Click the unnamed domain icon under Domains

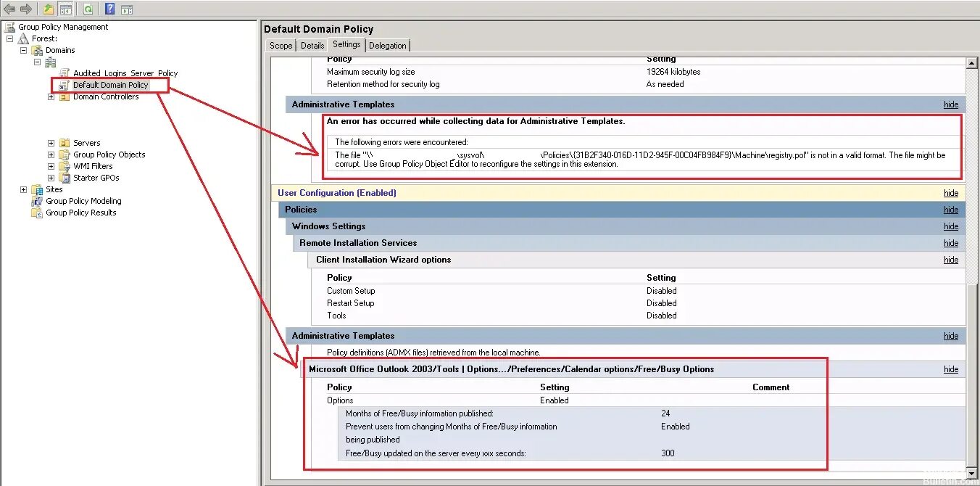coord(51,62)
